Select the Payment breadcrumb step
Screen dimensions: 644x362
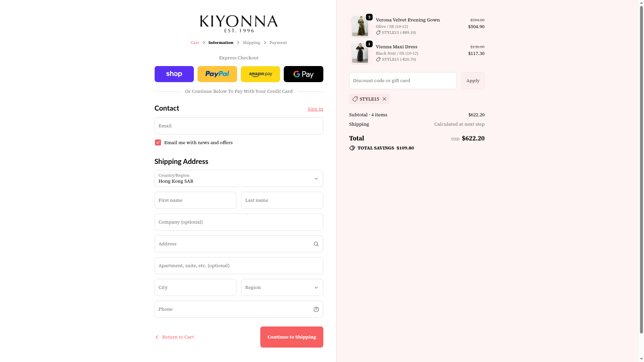coord(278,43)
